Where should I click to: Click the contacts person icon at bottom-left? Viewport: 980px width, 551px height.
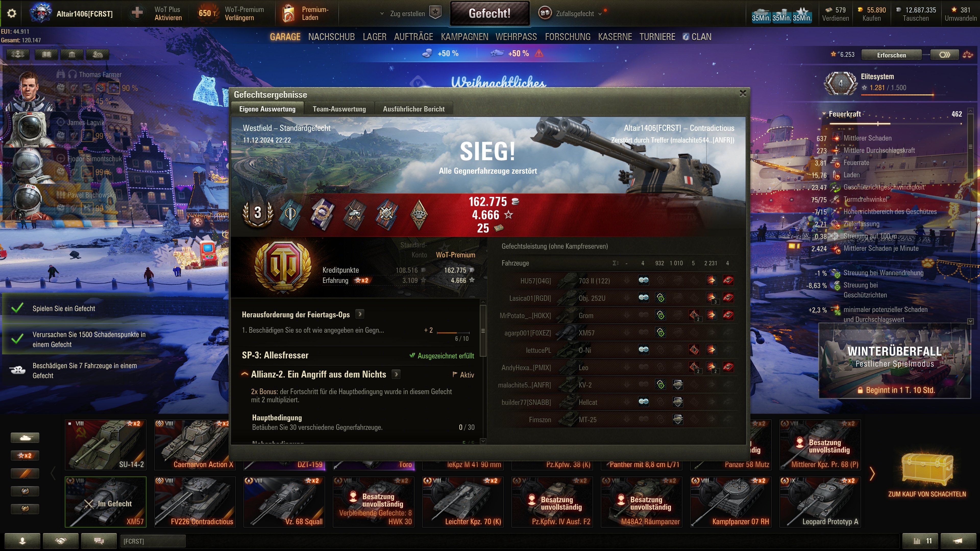coord(22,541)
